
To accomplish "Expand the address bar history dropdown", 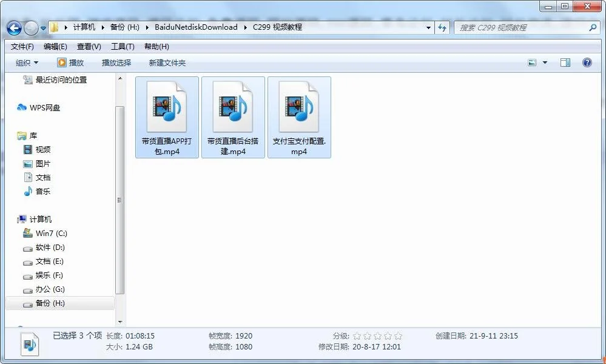I will (x=428, y=27).
